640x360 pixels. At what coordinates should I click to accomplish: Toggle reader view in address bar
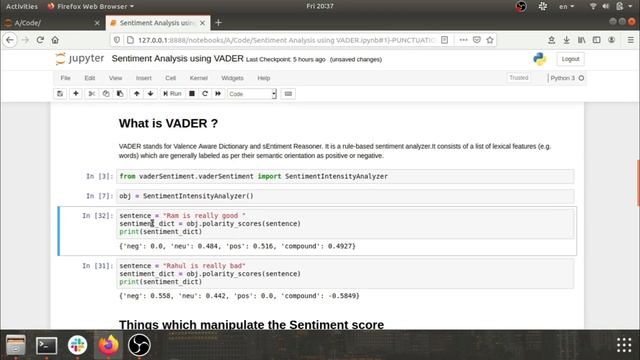444,40
